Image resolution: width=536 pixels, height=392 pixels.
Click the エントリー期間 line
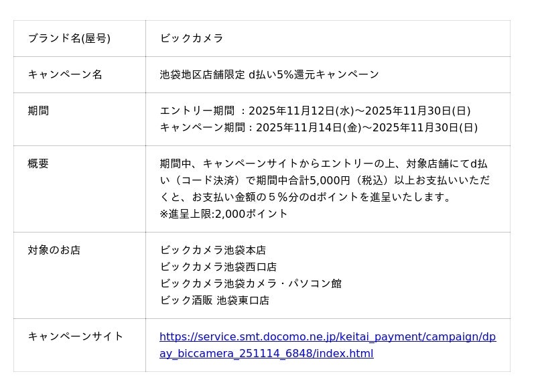(x=315, y=111)
